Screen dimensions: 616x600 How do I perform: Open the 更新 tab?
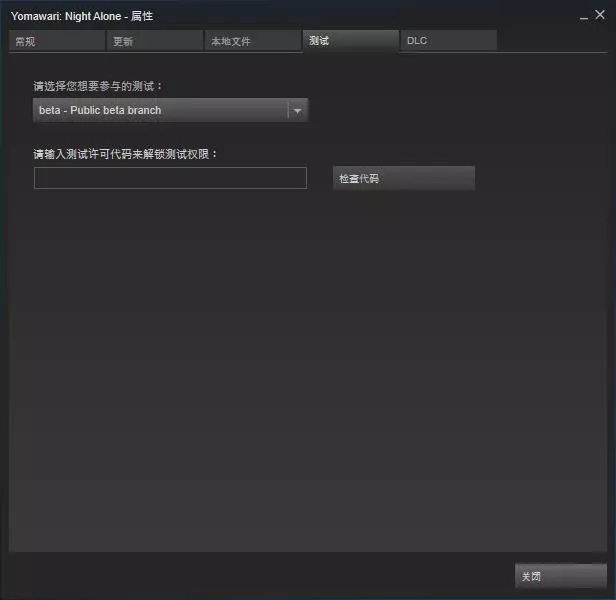click(x=155, y=41)
